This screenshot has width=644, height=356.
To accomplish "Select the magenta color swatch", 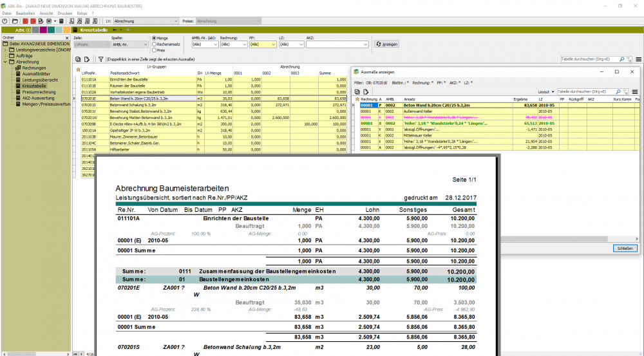I will 43,30.
